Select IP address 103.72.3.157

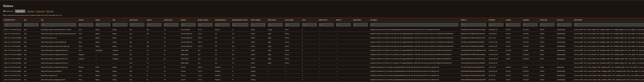(x=492, y=67)
